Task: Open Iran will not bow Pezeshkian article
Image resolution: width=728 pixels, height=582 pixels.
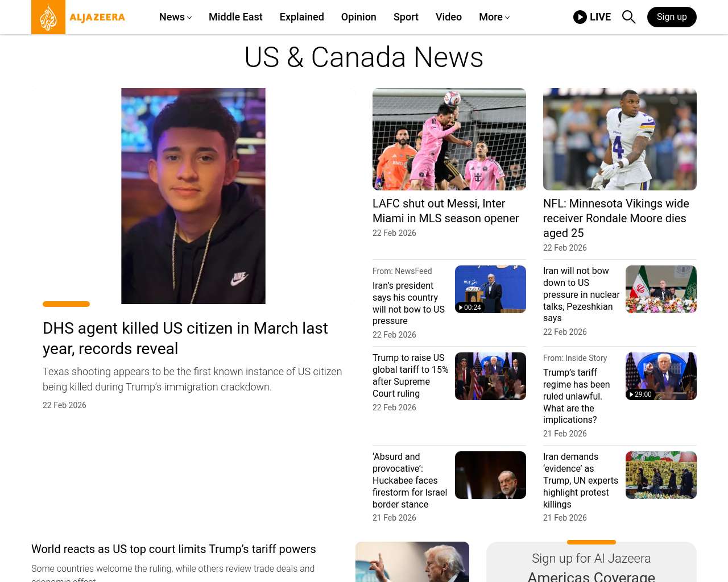Action: 581,294
